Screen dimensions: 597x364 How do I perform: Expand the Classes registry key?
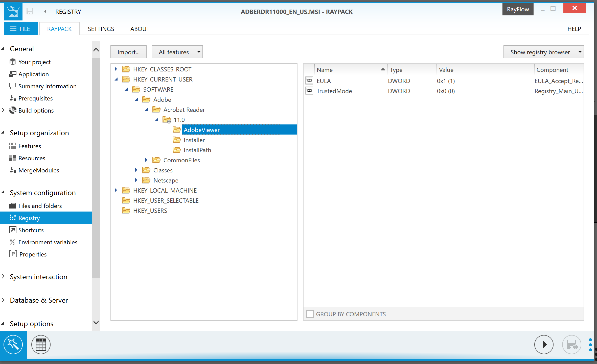[x=136, y=170]
